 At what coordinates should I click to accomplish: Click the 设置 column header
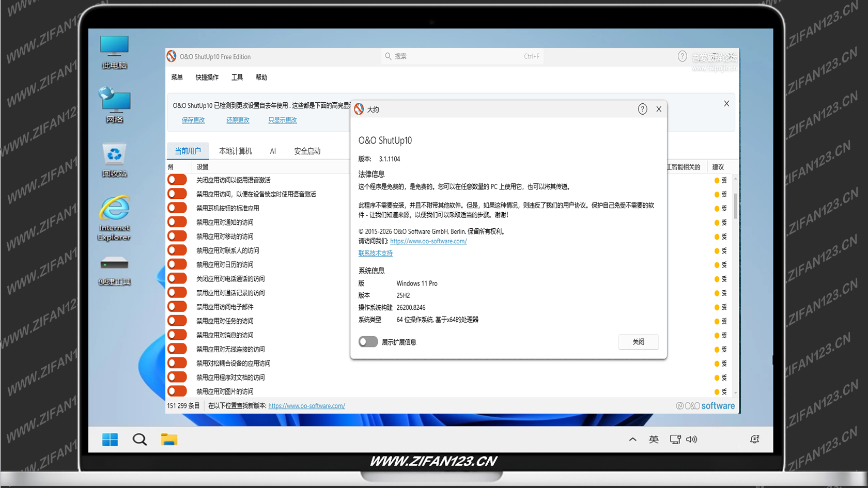click(x=203, y=167)
